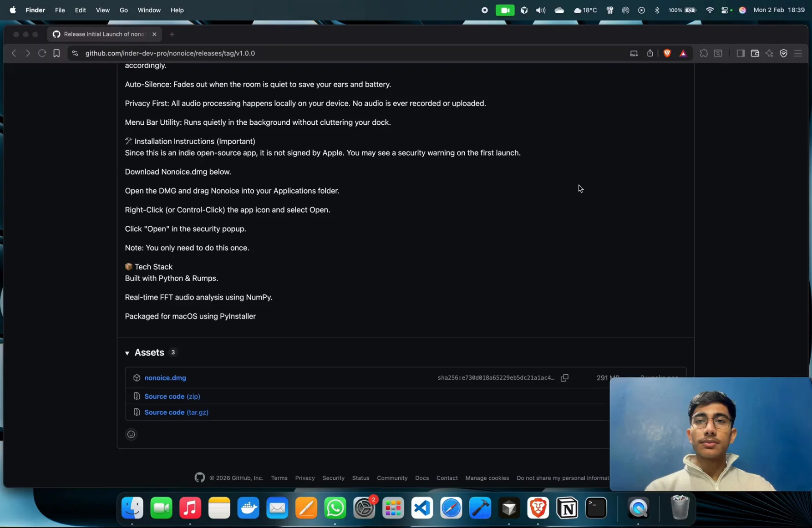Open the sound volume control in menu bar
Screen dimensions: 812x528
(541, 10)
